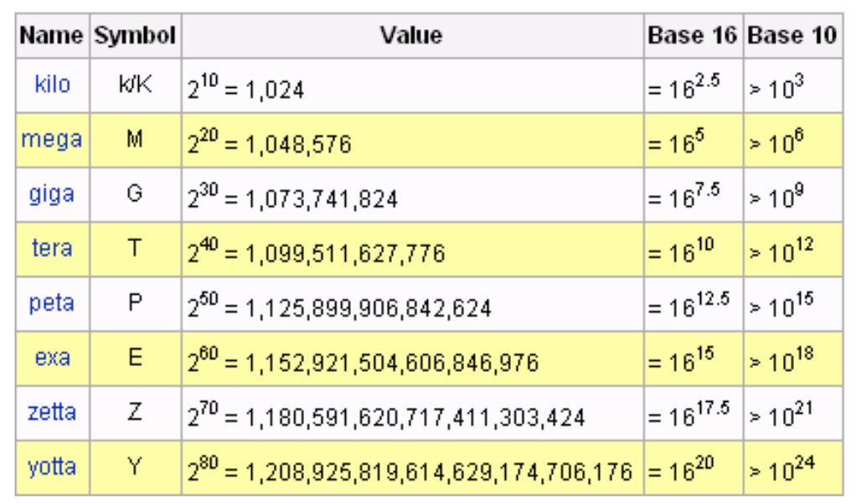Open the tera link
Viewport: 856px width, 504px height.
click(52, 249)
